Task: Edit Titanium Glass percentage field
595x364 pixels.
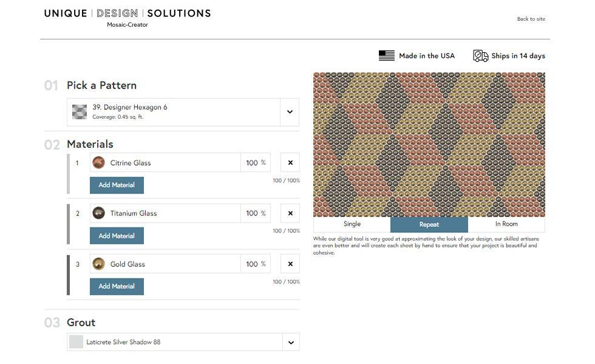Action: (256, 213)
